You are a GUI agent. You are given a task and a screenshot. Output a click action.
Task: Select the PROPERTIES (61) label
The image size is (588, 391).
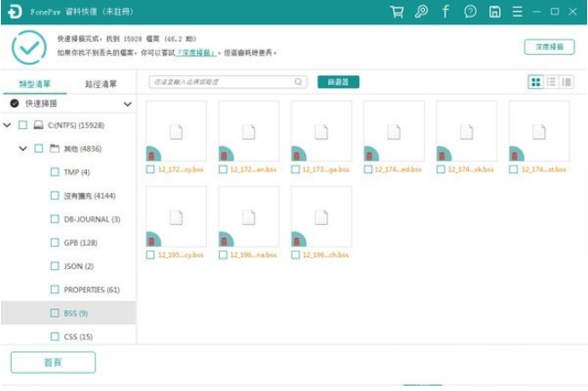(x=91, y=290)
